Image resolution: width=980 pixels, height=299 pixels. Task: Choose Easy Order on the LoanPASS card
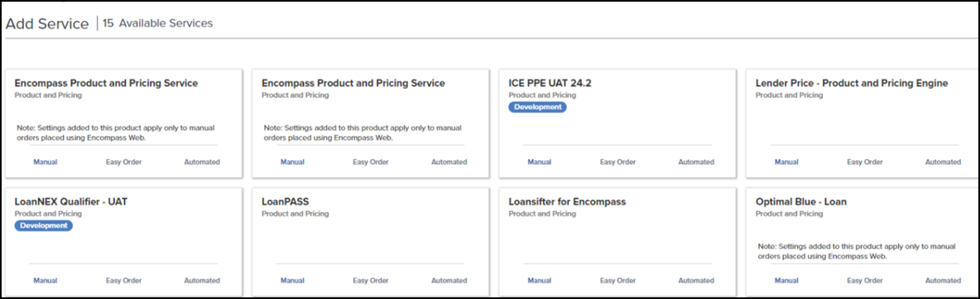(x=371, y=281)
